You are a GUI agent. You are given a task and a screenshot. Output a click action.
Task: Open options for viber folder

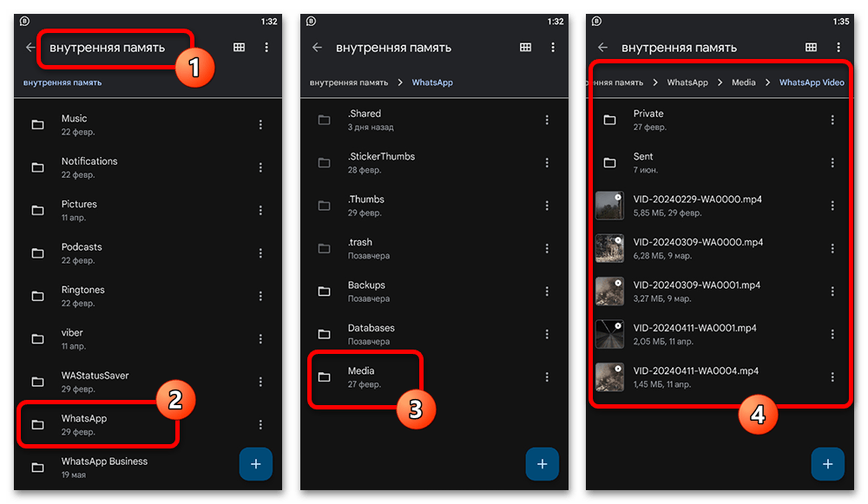pos(260,338)
